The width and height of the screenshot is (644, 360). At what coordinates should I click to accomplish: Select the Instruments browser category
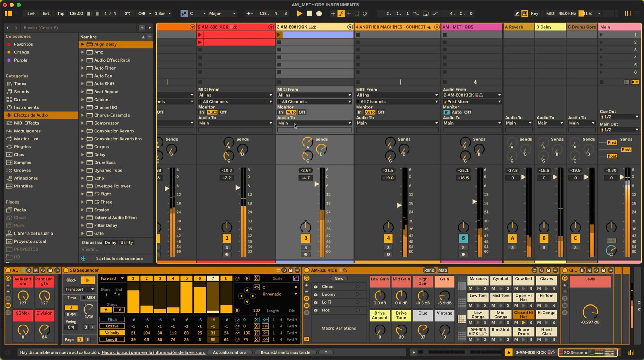pos(27,107)
